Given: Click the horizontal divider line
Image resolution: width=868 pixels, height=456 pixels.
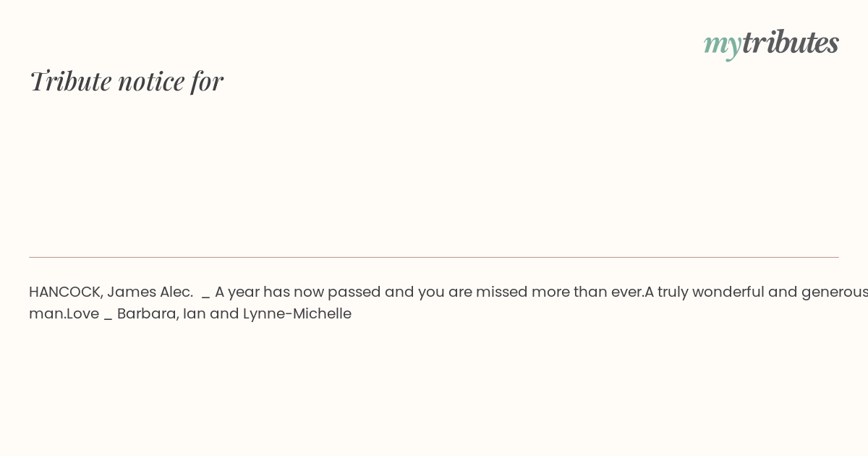Looking at the screenshot, I should point(434,257).
